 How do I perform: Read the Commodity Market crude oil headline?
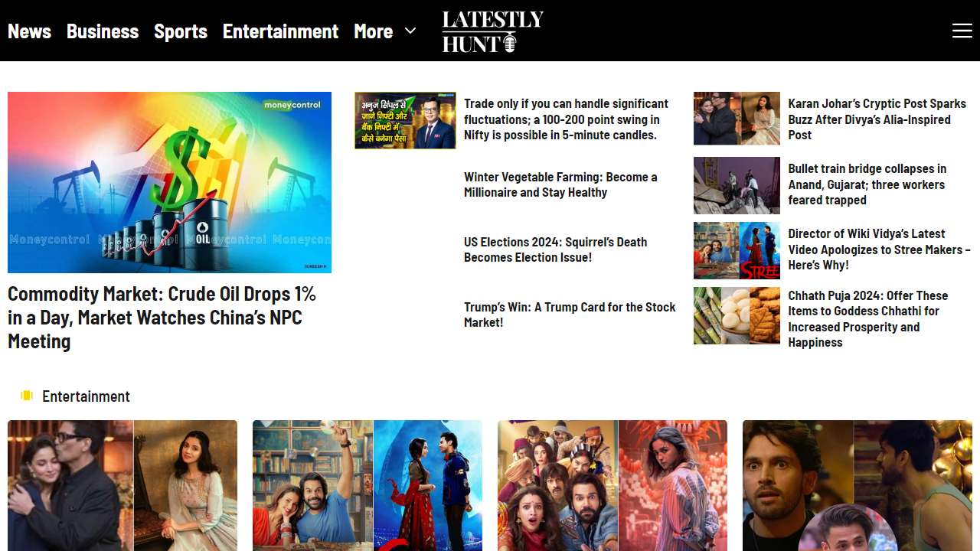click(162, 317)
